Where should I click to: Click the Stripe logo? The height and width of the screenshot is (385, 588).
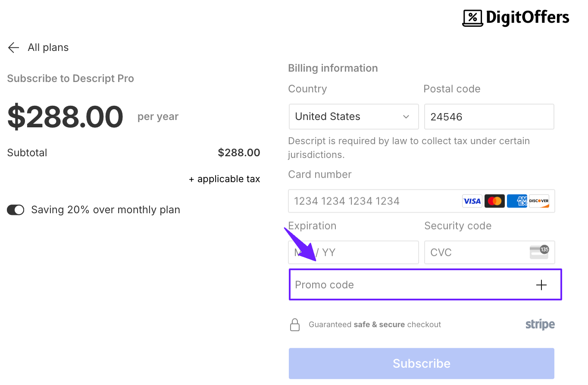tap(540, 325)
